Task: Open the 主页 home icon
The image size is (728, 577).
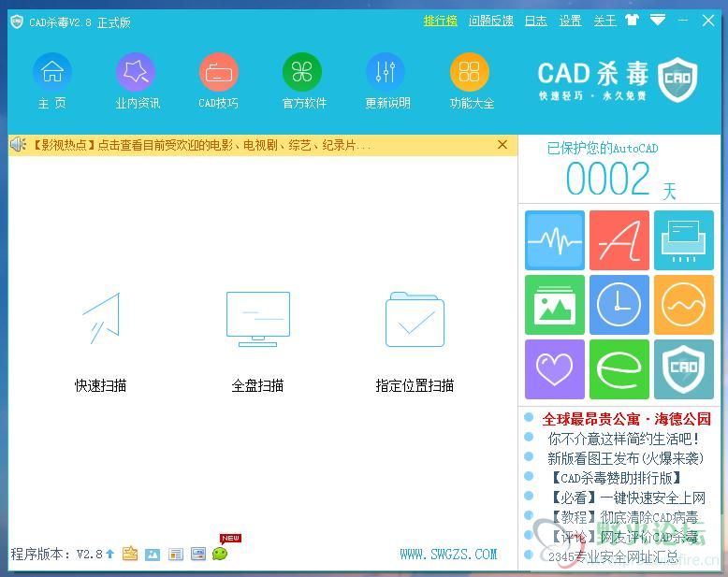Action: (52, 72)
